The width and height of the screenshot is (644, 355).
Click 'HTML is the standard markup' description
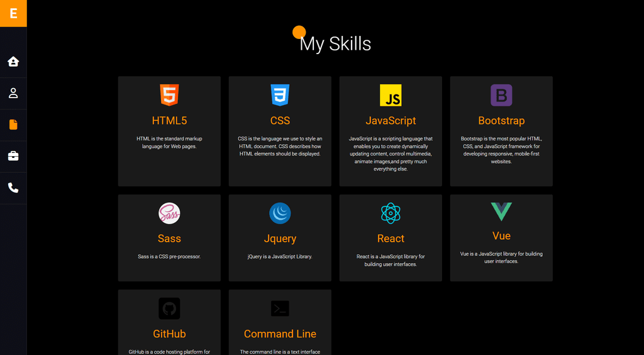(x=169, y=143)
